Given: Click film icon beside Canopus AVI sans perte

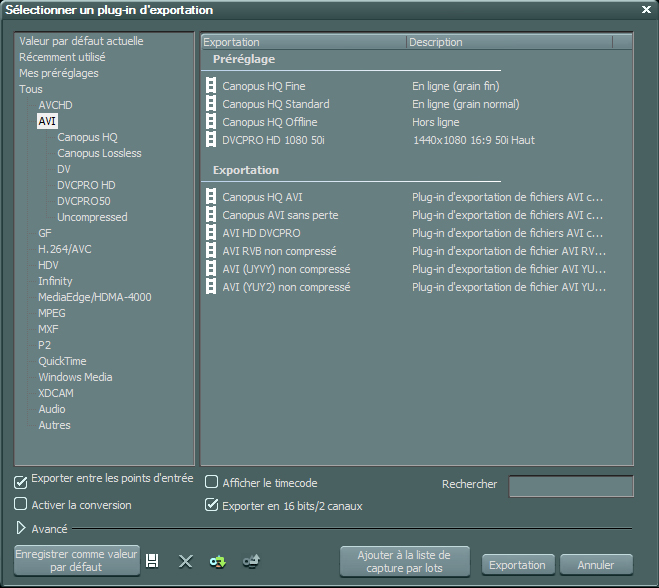Looking at the screenshot, I should click(211, 215).
